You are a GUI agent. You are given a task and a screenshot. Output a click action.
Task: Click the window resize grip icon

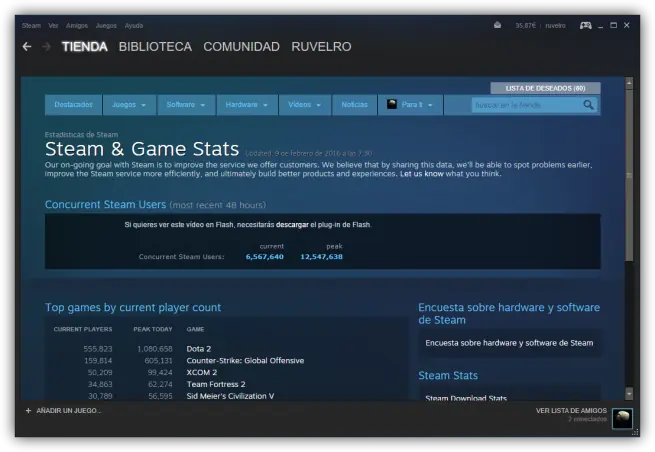click(x=635, y=432)
